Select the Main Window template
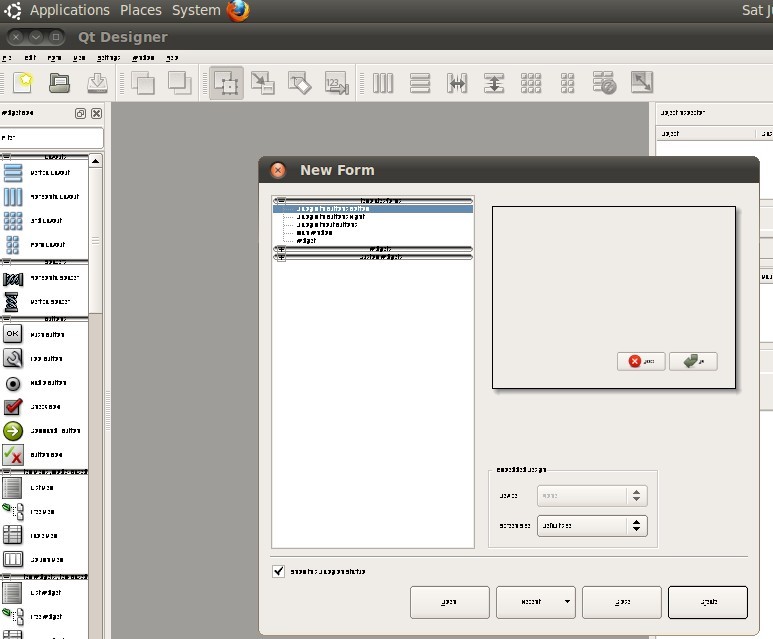The height and width of the screenshot is (639, 773). point(314,232)
